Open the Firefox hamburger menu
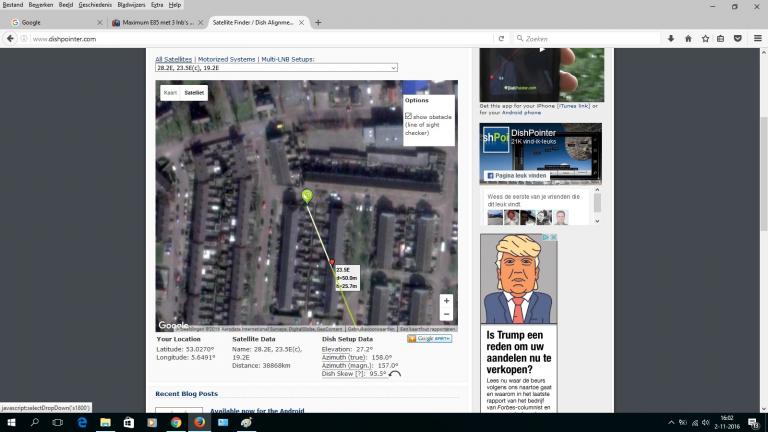This screenshot has width=768, height=432. [755, 39]
